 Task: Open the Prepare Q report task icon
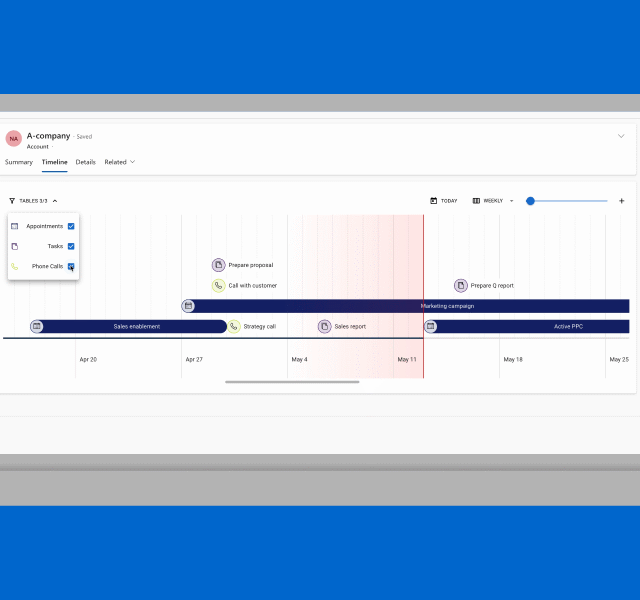pyautogui.click(x=461, y=285)
